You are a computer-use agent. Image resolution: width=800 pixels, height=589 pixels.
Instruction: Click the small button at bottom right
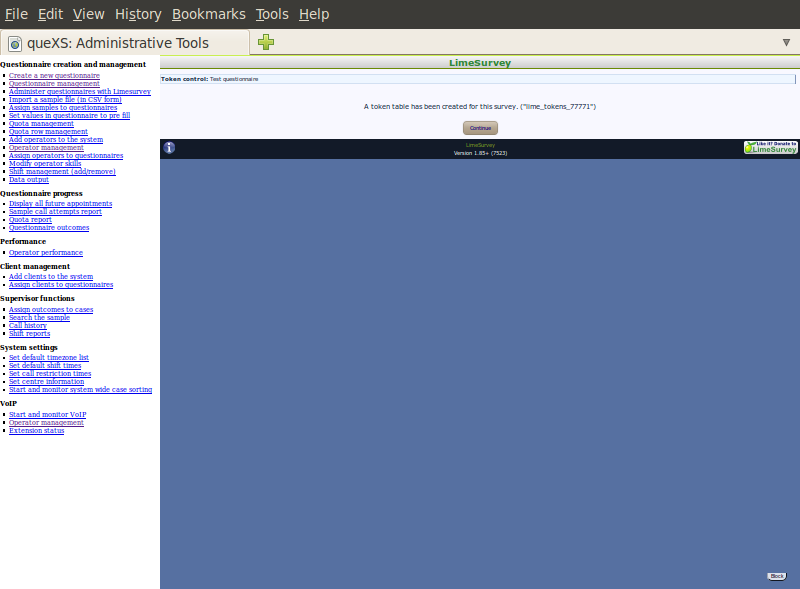776,576
